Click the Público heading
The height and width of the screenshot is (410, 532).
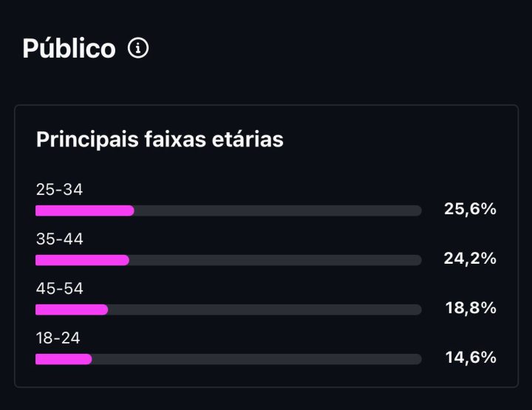click(x=69, y=48)
